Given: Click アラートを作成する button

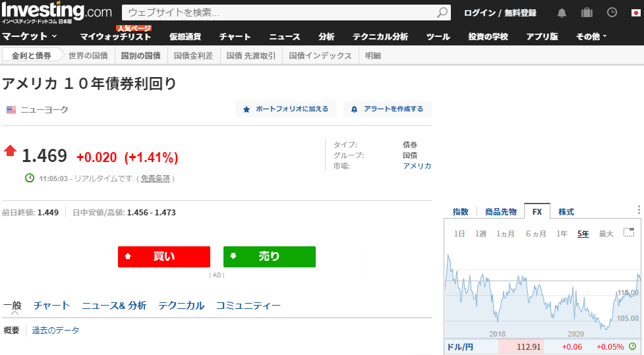Looking at the screenshot, I should [x=388, y=109].
